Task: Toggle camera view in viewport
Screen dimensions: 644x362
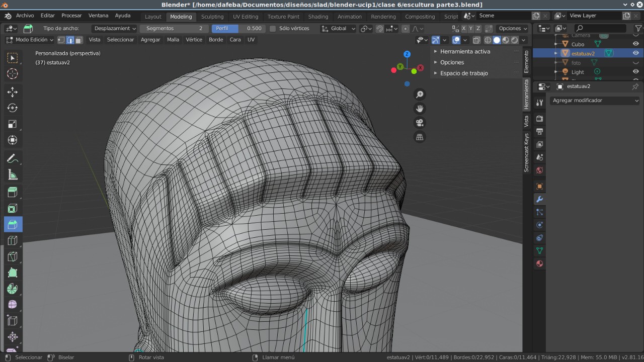Action: [x=419, y=123]
